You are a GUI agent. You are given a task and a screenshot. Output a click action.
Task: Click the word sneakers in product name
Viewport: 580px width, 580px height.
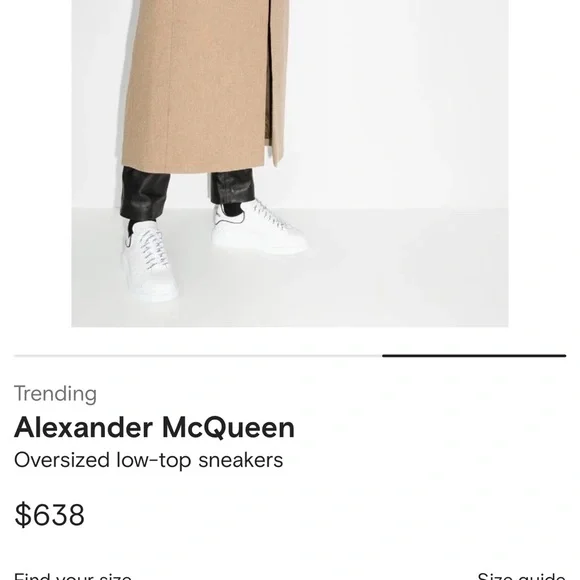pyautogui.click(x=240, y=460)
